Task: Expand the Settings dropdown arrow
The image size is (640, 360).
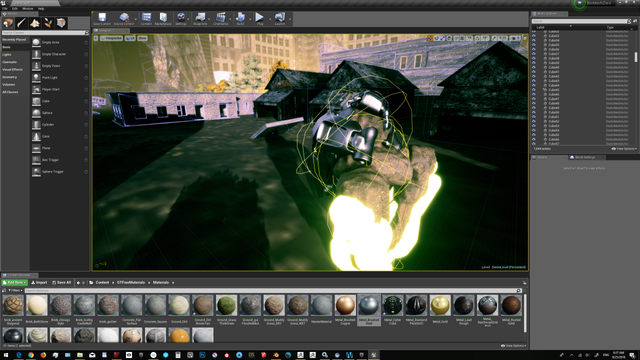Action: tap(189, 19)
